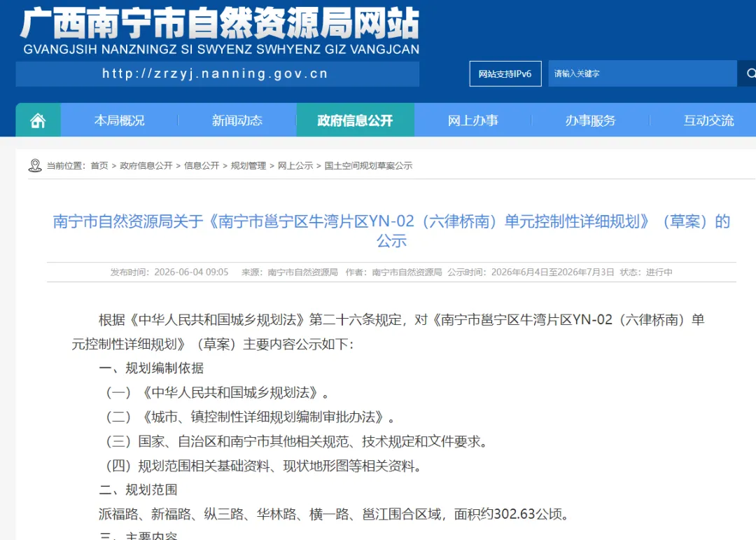Click the 规划管理 breadcrumb link
The width and height of the screenshot is (756, 540).
coord(248,165)
